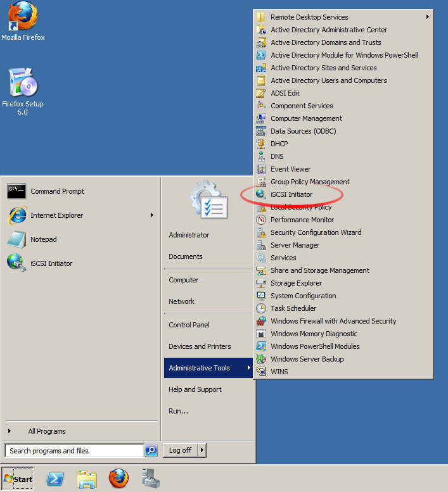Open Control Panel from the Start menu
The height and width of the screenshot is (492, 448).
click(189, 325)
